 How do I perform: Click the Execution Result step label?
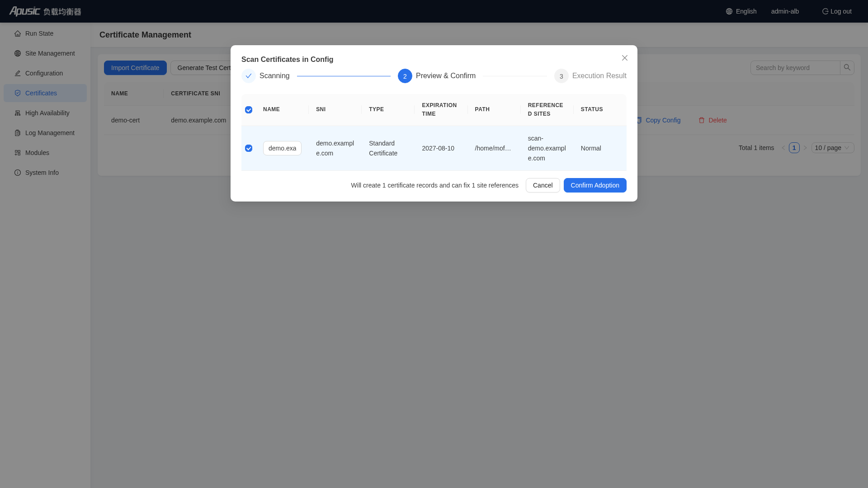coord(599,76)
